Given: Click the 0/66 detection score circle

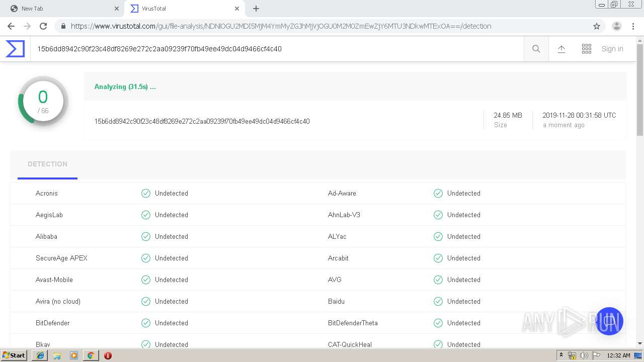Looking at the screenshot, I should click(x=43, y=101).
